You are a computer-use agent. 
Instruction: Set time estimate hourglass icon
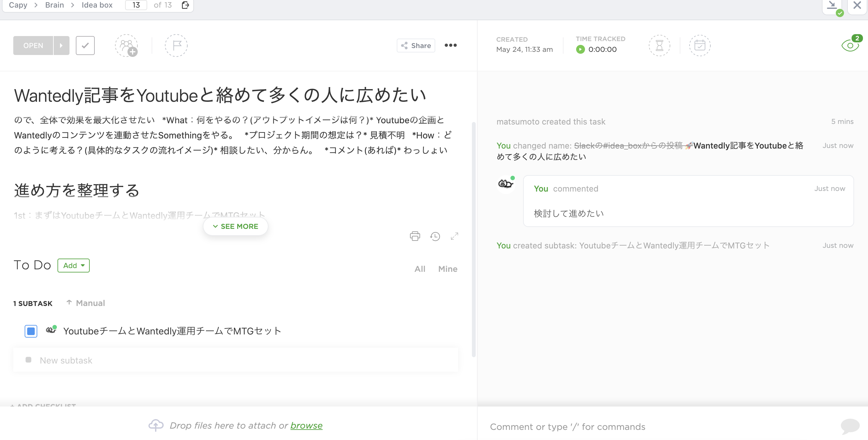[660, 46]
